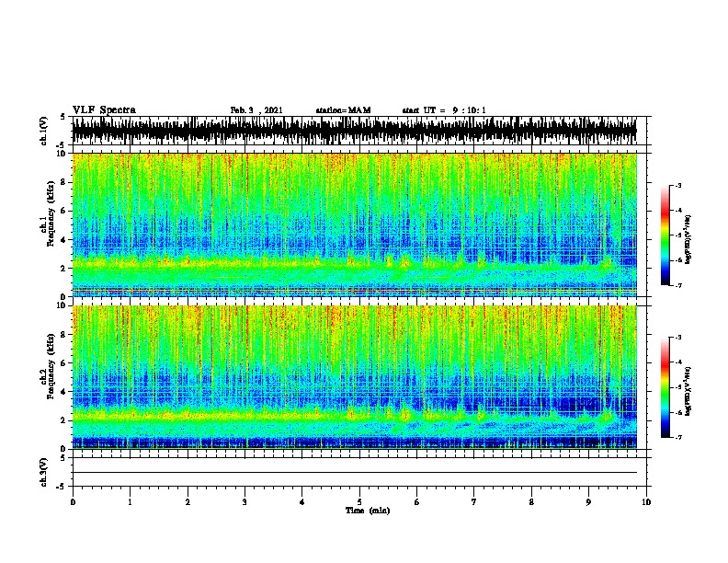Click the time axis tick label "5"
Image resolution: width=728 pixels, height=563 pixels.
(x=359, y=502)
